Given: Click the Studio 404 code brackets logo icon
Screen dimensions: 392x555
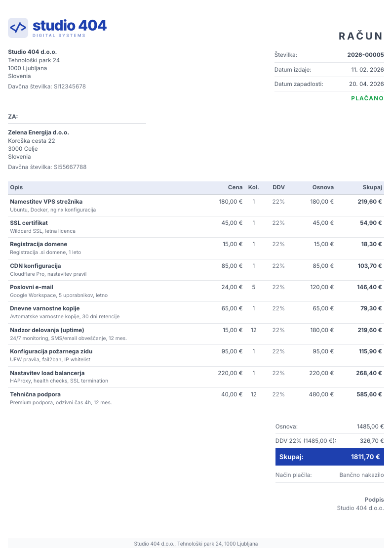Looking at the screenshot, I should click(18, 28).
